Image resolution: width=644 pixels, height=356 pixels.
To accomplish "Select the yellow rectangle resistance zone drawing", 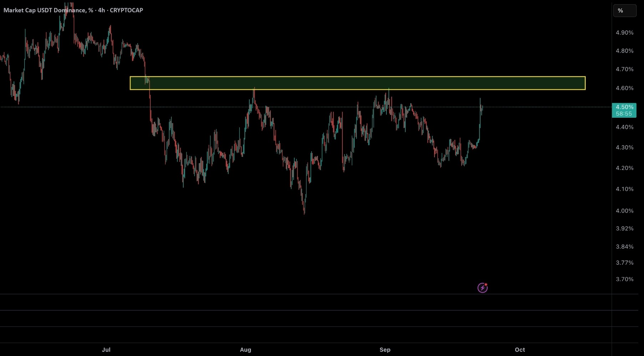I will pos(358,83).
